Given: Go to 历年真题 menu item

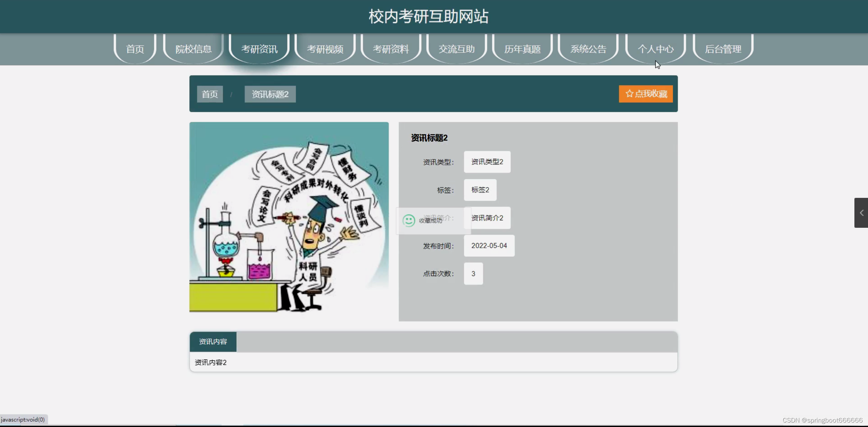Looking at the screenshot, I should coord(522,49).
